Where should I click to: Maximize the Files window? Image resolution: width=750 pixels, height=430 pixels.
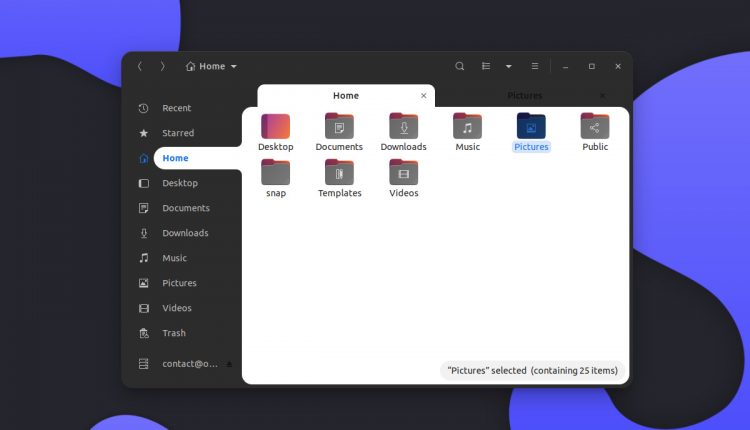click(x=592, y=66)
